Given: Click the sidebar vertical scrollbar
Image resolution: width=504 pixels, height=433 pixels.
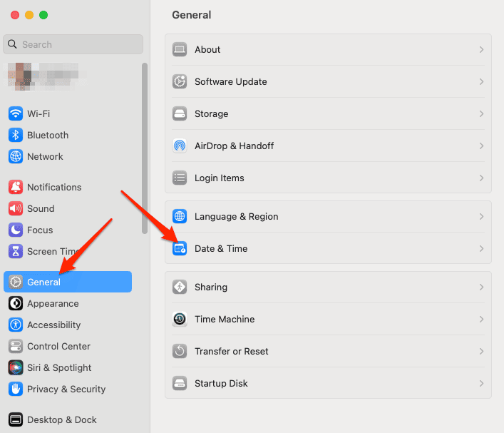Looking at the screenshot, I should click(145, 148).
